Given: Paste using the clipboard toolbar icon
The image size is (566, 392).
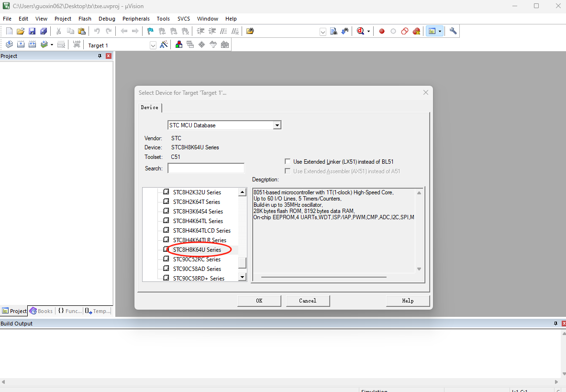Looking at the screenshot, I should [82, 31].
